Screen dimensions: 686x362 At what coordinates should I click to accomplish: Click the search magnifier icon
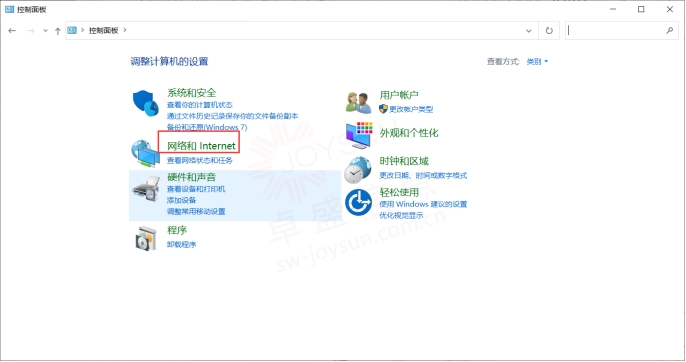pyautogui.click(x=669, y=30)
